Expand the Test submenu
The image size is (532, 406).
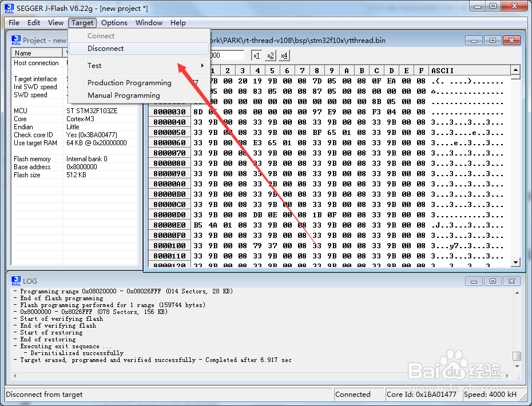click(x=139, y=65)
